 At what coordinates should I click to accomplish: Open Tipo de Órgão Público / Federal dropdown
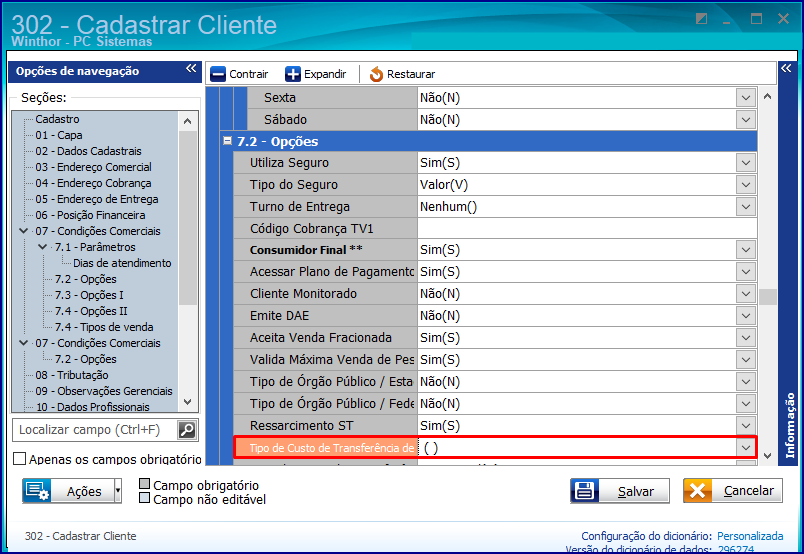pyautogui.click(x=746, y=404)
